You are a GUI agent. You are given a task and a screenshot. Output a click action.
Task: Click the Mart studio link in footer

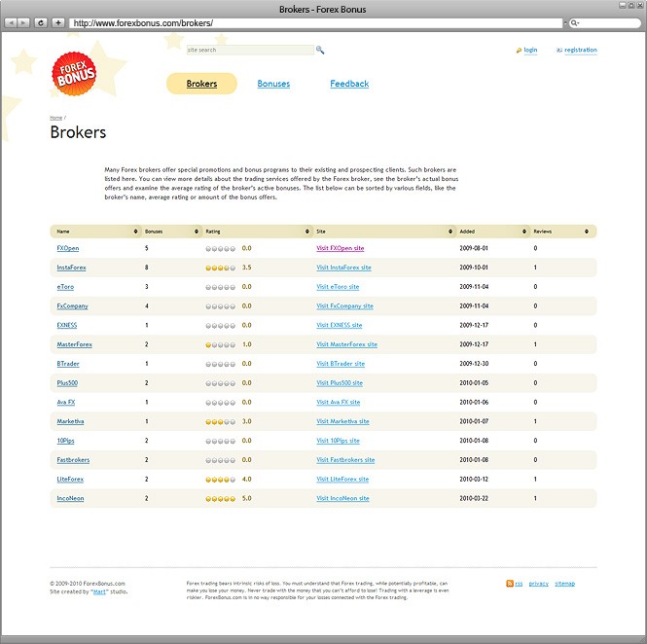99,591
